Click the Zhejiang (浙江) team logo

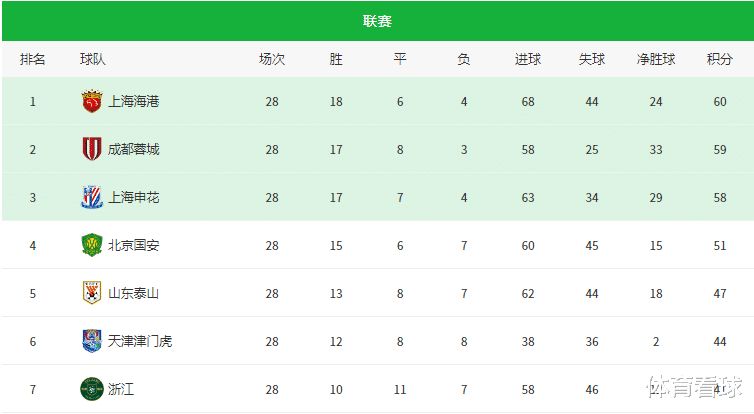pyautogui.click(x=92, y=389)
